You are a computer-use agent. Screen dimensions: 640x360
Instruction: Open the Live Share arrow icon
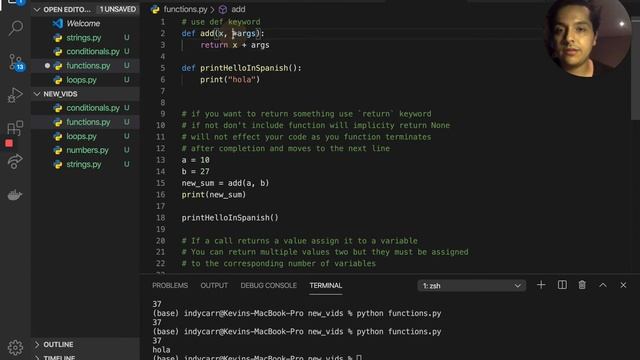pyautogui.click(x=15, y=162)
